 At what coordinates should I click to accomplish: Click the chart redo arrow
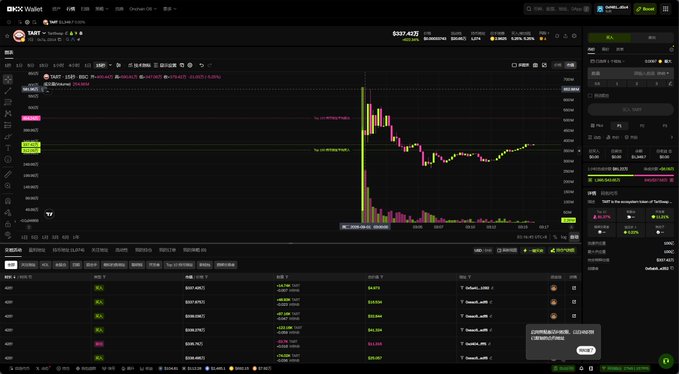coord(210,65)
